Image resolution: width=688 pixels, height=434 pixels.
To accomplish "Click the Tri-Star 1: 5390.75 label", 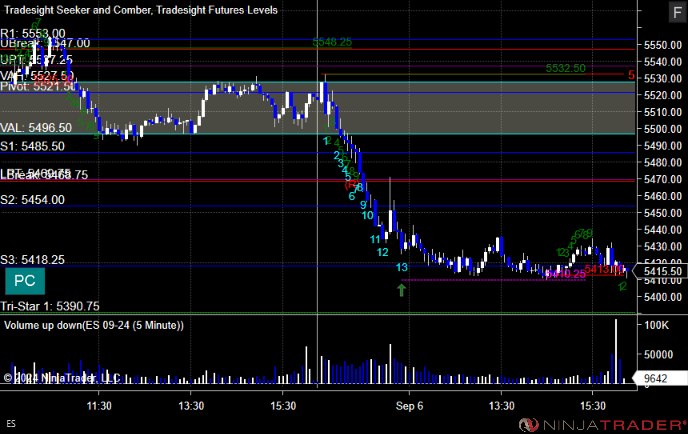I will coord(50,306).
